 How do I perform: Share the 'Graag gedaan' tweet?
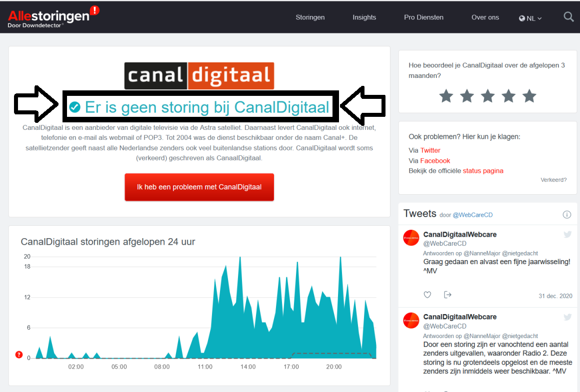(x=447, y=295)
